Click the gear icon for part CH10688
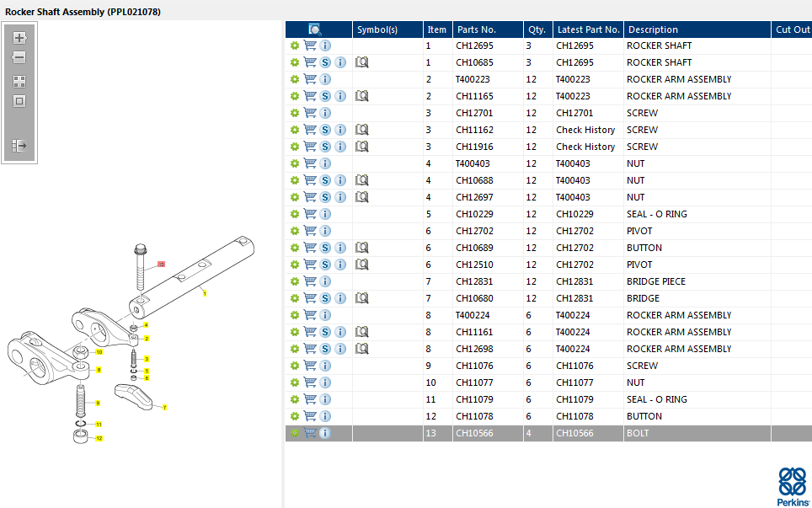812x508 pixels. pos(295,180)
